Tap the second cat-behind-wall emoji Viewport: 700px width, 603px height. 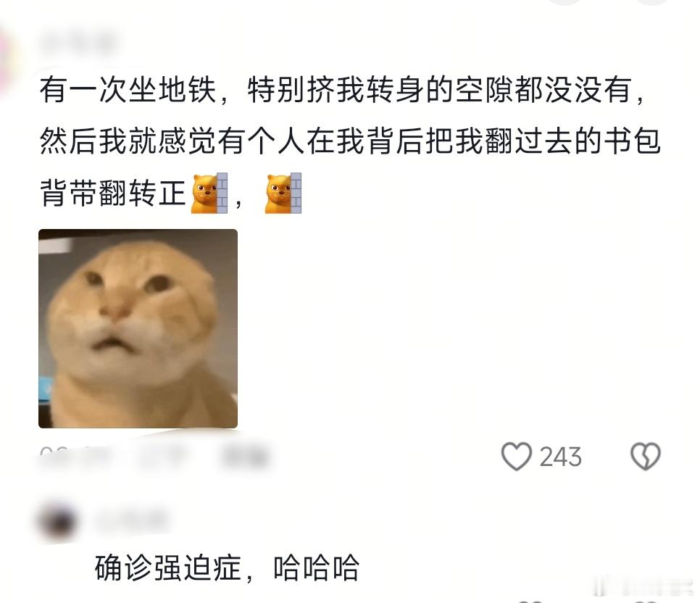tap(283, 193)
